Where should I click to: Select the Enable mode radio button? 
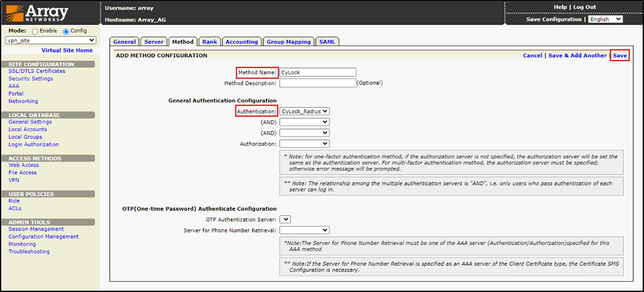click(x=35, y=31)
